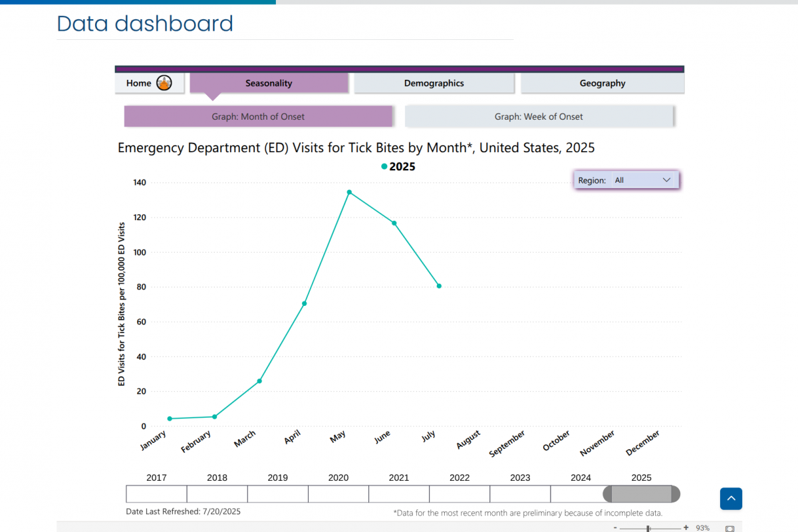Select the 2020 segment in year slicer
This screenshot has width=798, height=532.
click(x=338, y=494)
